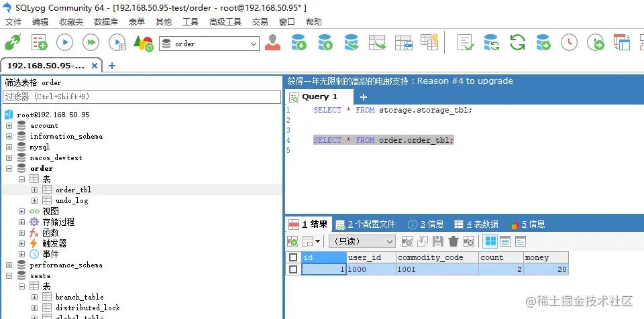Switch to the 4 表数据 tab
This screenshot has width=644, height=319.
[x=476, y=224]
